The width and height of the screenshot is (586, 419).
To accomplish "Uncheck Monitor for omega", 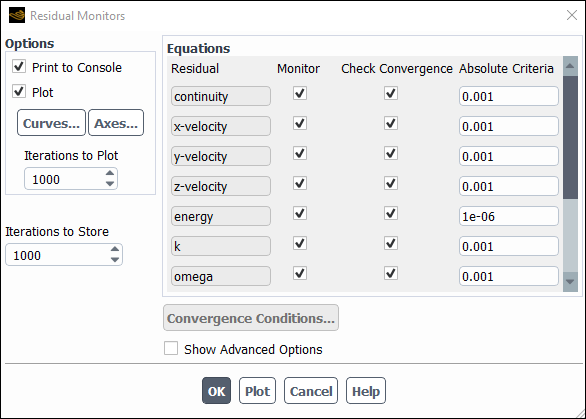I will (300, 273).
